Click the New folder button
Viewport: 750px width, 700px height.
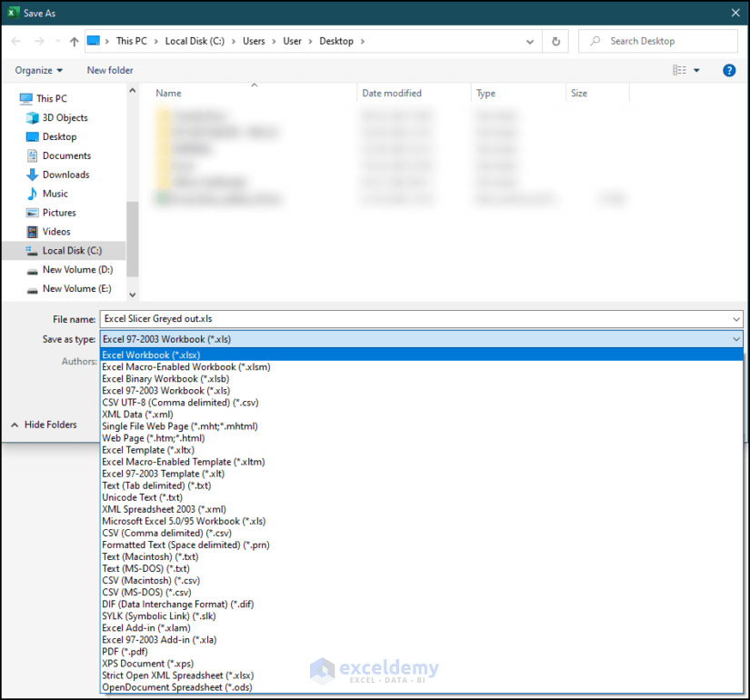(x=110, y=70)
